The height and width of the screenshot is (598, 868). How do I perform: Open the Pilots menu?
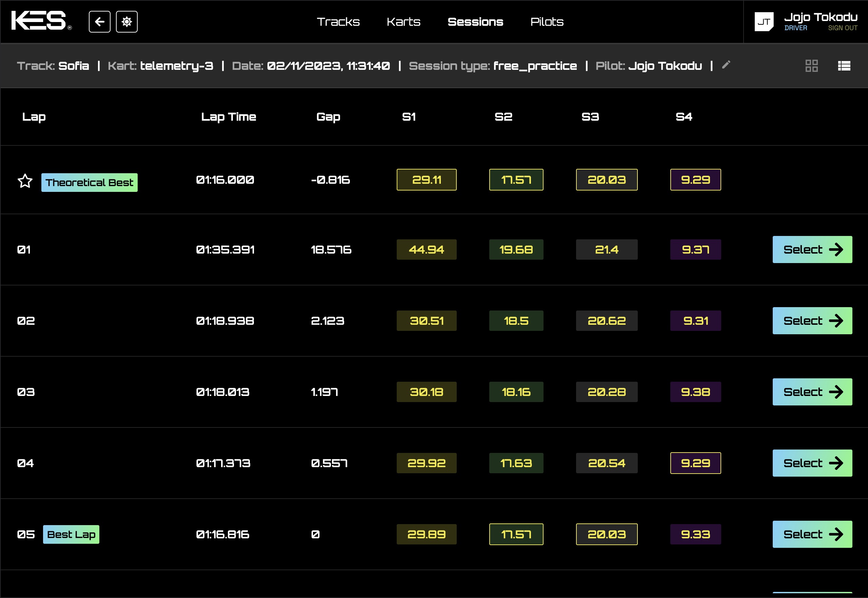coord(547,22)
